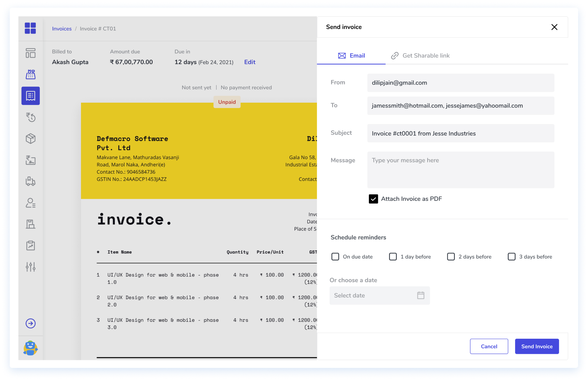
Task: Click the delivery truck sidebar icon
Action: (31, 181)
